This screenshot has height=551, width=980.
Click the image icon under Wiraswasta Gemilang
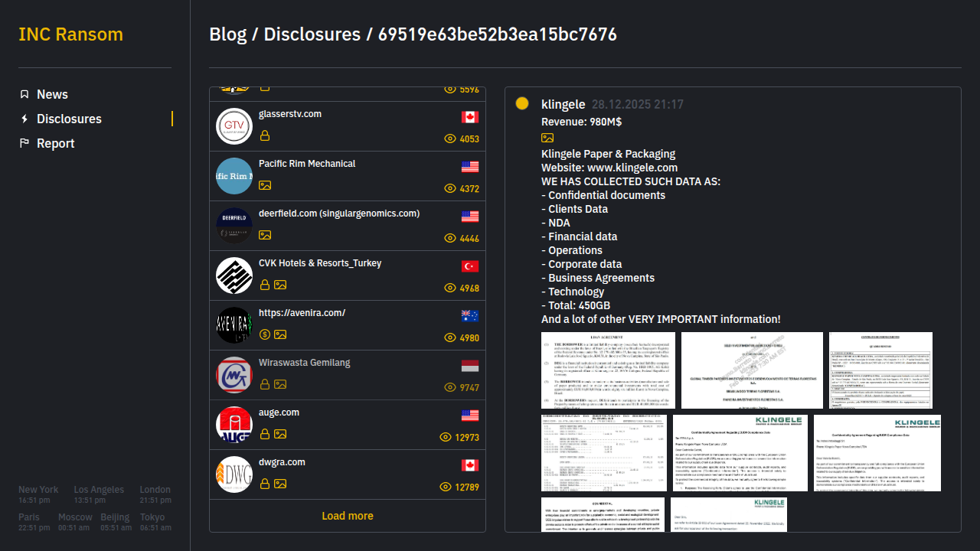tap(280, 384)
